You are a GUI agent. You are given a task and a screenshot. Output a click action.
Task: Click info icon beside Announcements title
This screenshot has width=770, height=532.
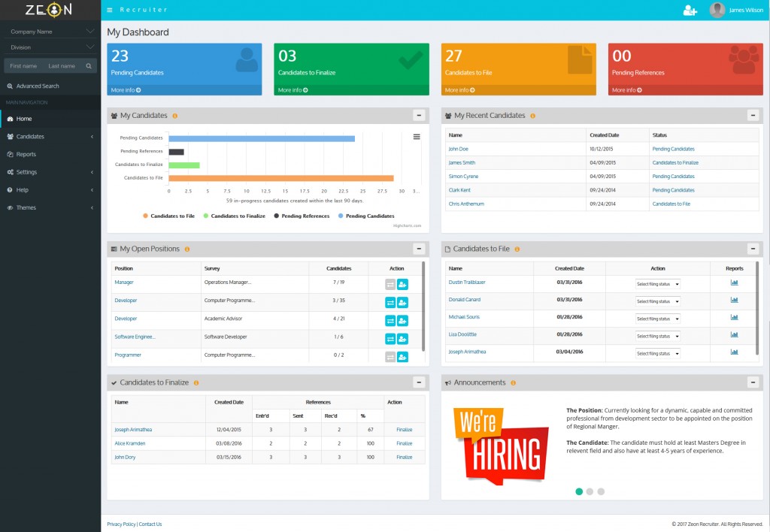(513, 382)
